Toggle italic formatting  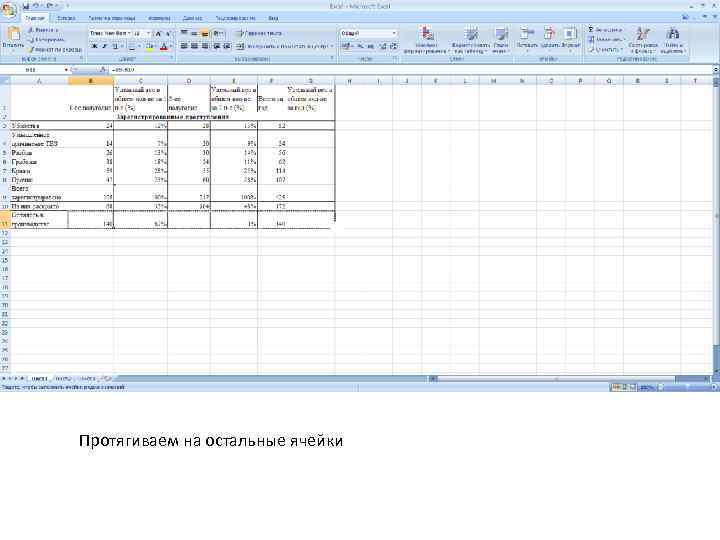tap(104, 46)
